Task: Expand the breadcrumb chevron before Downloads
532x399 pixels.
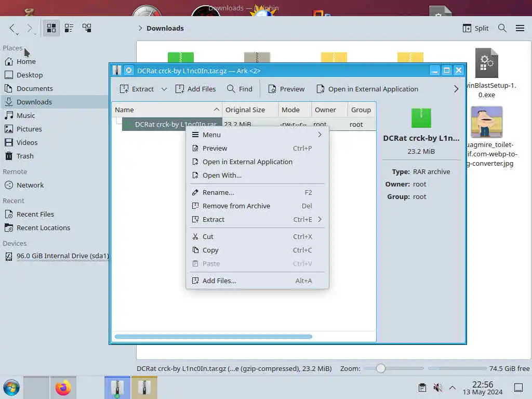Action: (140, 28)
